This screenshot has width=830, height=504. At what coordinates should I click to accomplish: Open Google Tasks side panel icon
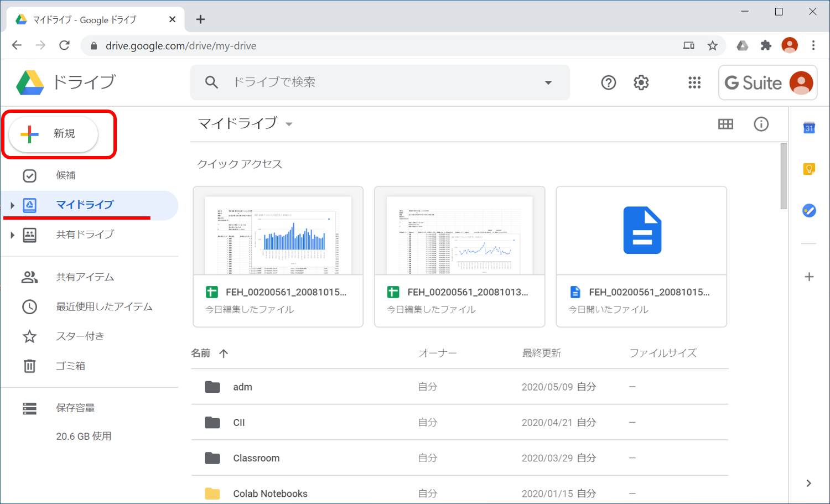coord(809,210)
